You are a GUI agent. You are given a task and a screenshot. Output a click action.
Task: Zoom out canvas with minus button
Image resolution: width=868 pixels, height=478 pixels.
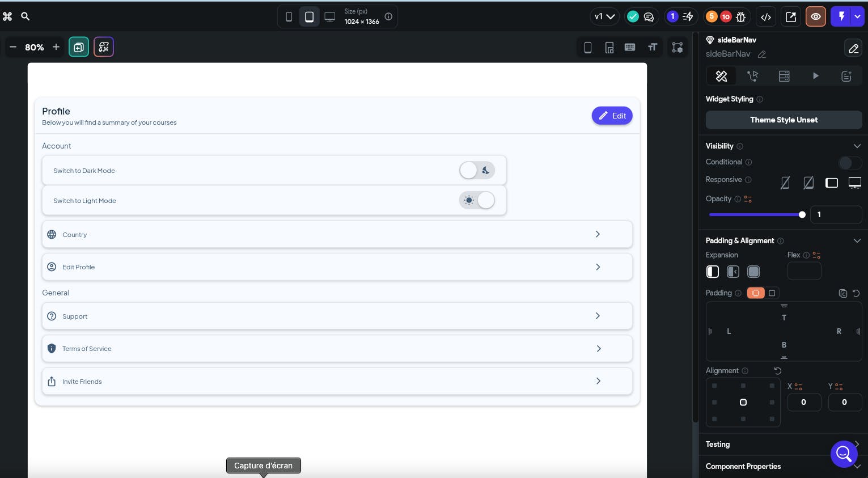point(13,47)
